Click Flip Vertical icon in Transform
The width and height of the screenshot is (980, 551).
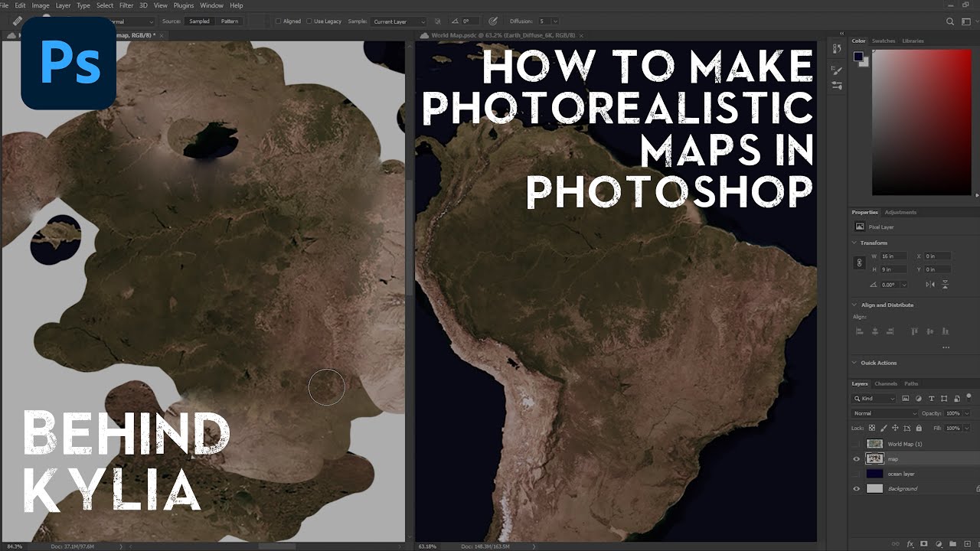tap(945, 284)
